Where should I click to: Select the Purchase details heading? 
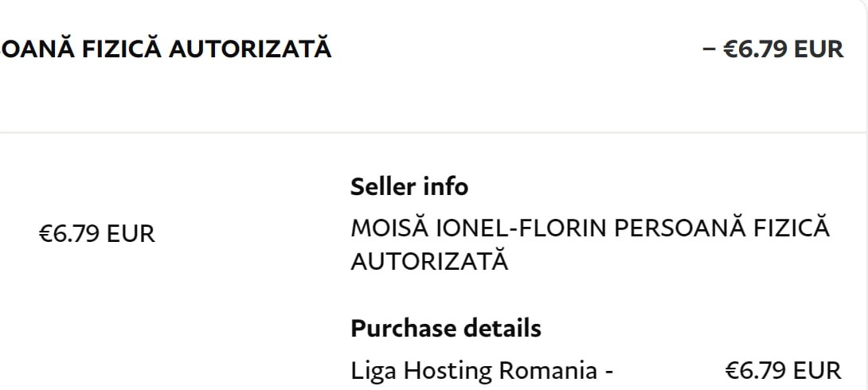click(446, 329)
